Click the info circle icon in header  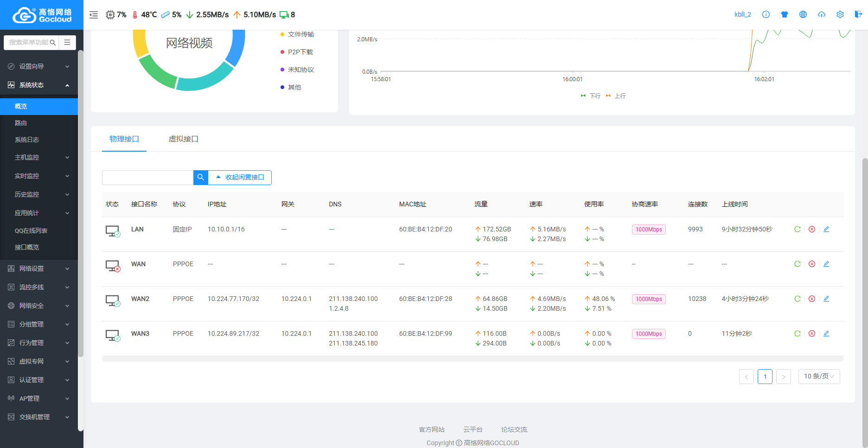[766, 14]
